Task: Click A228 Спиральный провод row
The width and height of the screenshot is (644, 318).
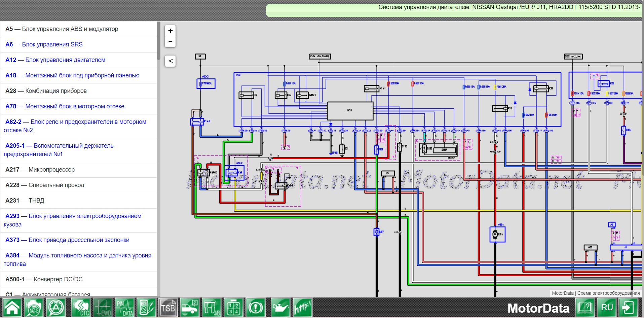Action: coord(78,185)
